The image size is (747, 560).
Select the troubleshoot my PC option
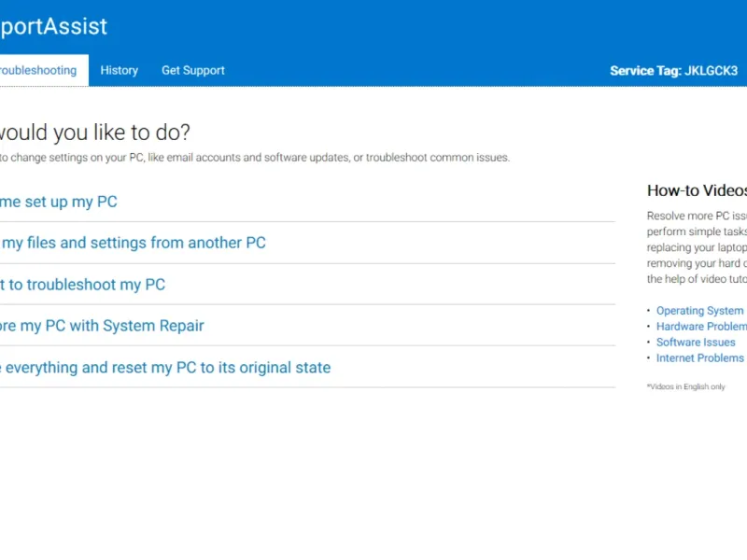[82, 285]
